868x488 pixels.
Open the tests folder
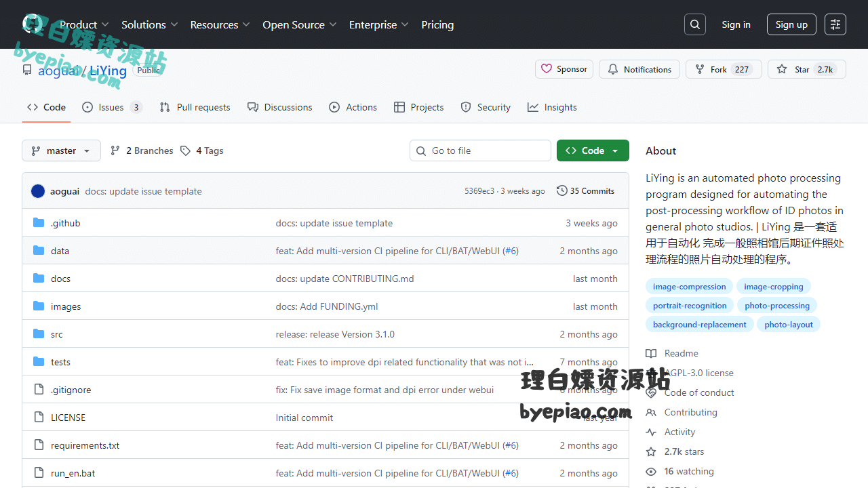tap(60, 362)
